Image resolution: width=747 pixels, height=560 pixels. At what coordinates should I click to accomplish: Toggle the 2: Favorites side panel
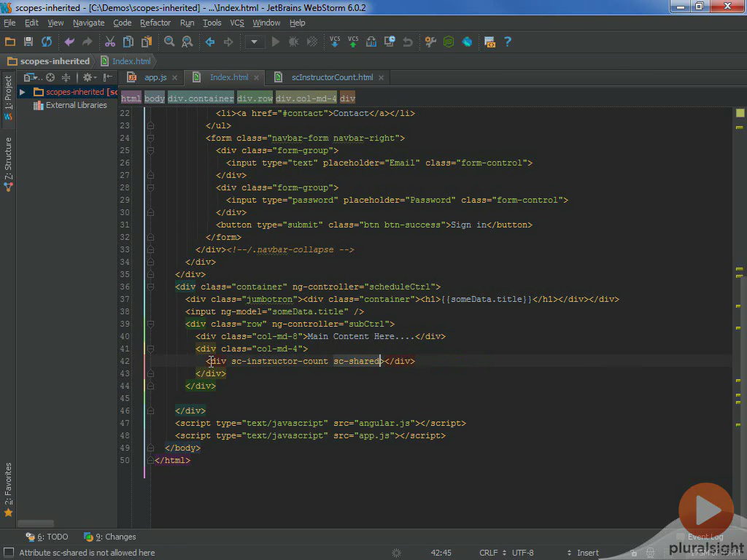point(8,489)
